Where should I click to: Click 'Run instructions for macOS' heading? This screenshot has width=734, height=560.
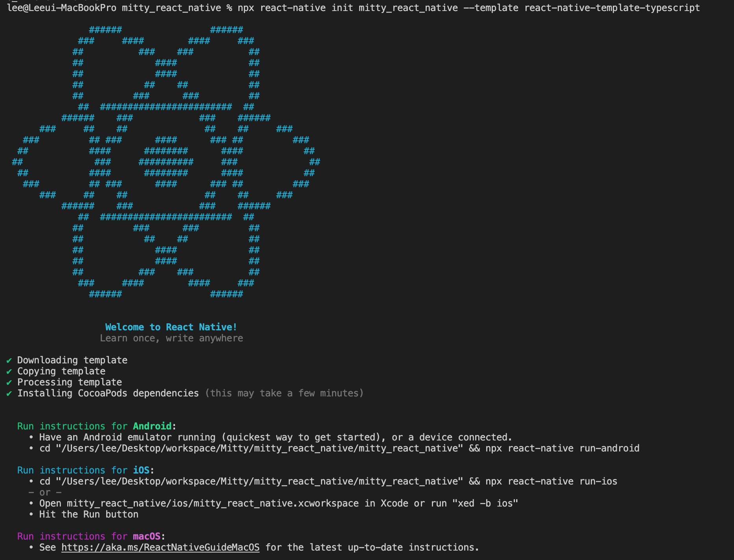click(91, 536)
